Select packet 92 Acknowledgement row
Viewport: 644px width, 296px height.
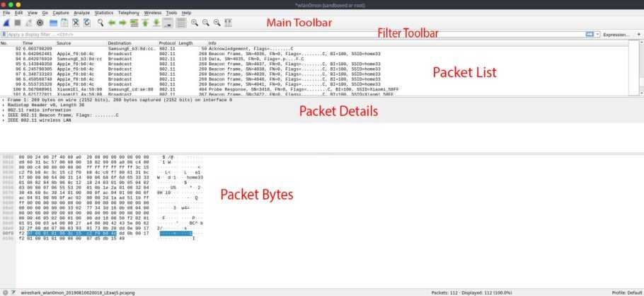point(314,49)
